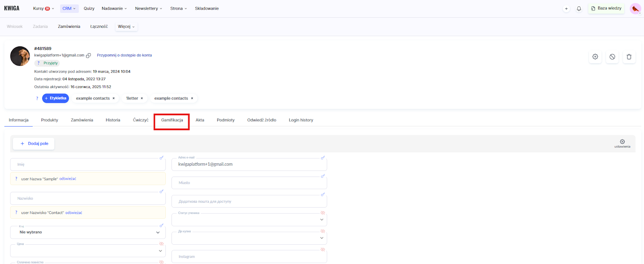Screen dimensions: 644x264
Task: Click the notification bell icon
Action: [x=579, y=8]
